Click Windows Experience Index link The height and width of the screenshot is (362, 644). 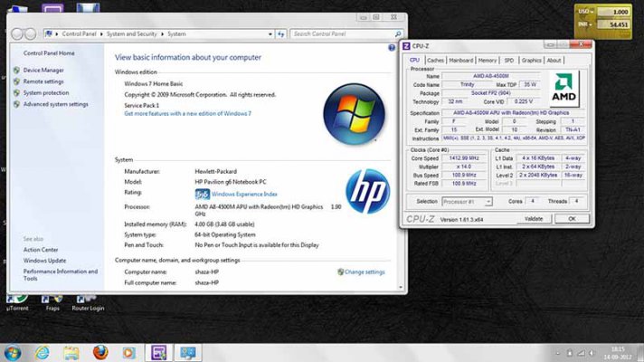click(244, 194)
